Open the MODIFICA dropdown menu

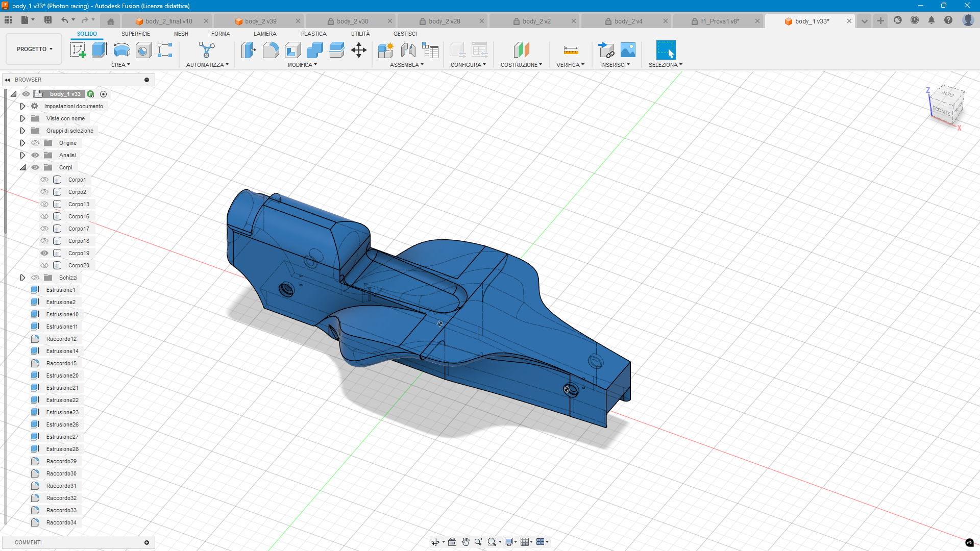(302, 65)
